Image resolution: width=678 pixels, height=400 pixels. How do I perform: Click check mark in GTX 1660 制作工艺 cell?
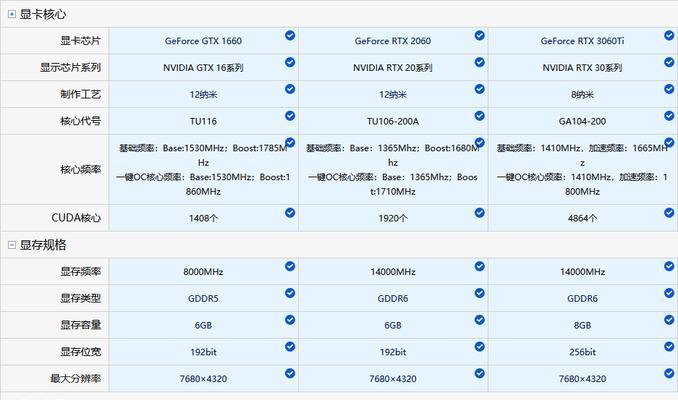point(290,89)
